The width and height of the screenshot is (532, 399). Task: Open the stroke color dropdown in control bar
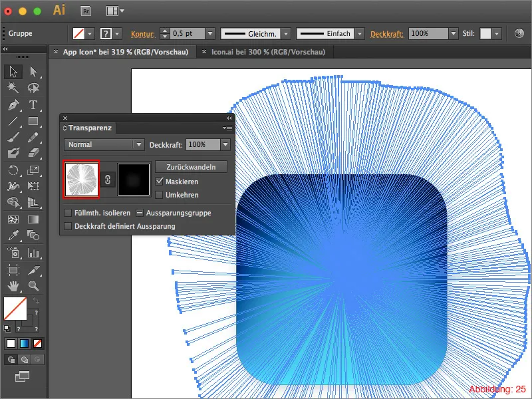tap(118, 34)
